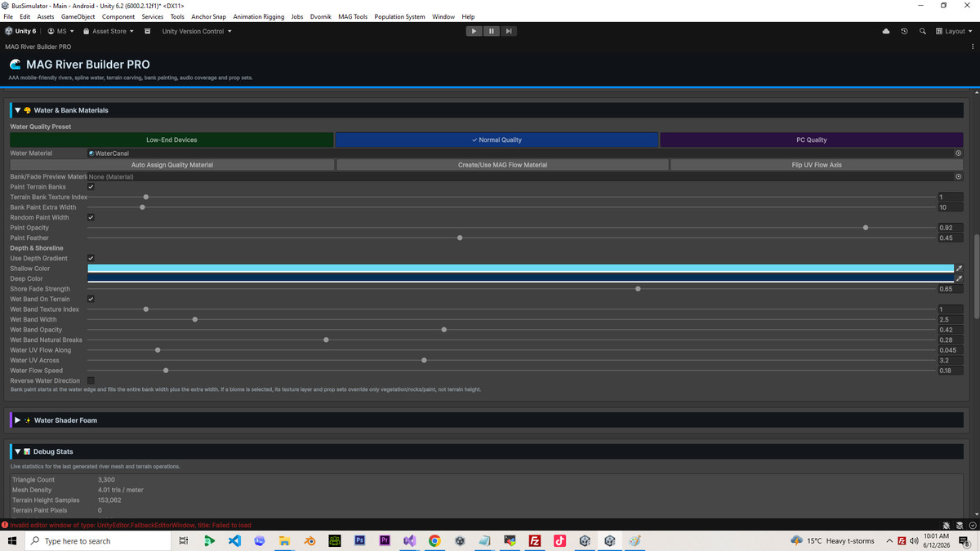
Task: Open the Package Manager icon beside Asset Store
Action: (x=147, y=31)
